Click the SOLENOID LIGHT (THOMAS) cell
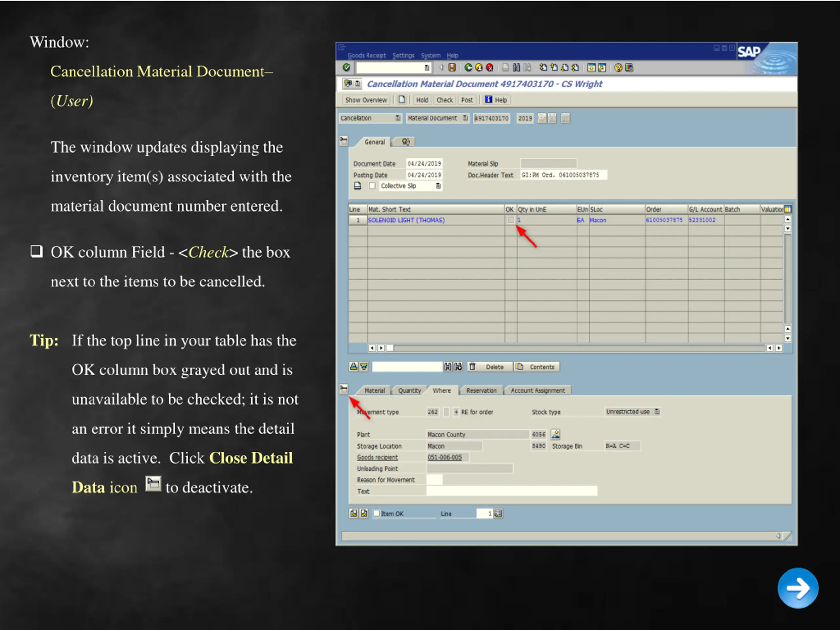 pyautogui.click(x=436, y=220)
